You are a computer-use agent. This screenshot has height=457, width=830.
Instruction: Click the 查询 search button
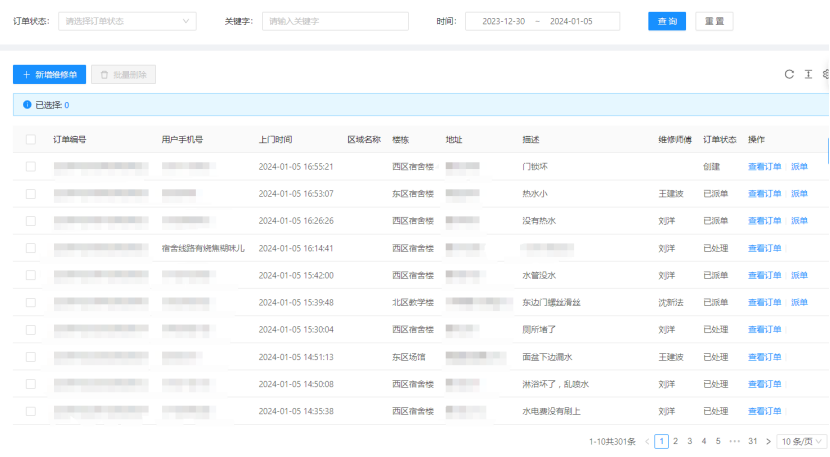666,21
